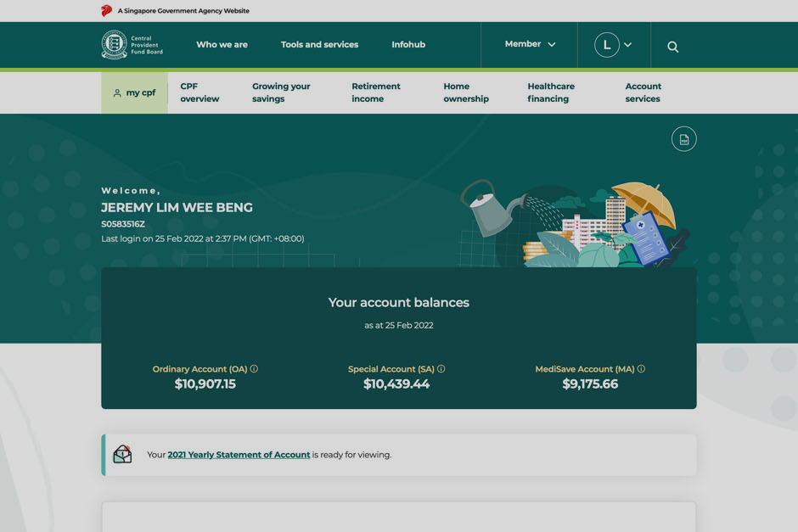Open Who we are menu
This screenshot has height=532, width=798.
[222, 45]
